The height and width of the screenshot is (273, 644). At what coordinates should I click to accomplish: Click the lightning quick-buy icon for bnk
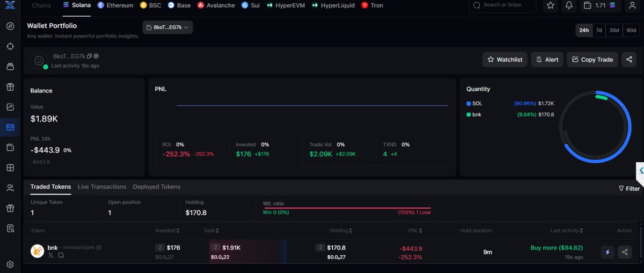click(x=608, y=252)
